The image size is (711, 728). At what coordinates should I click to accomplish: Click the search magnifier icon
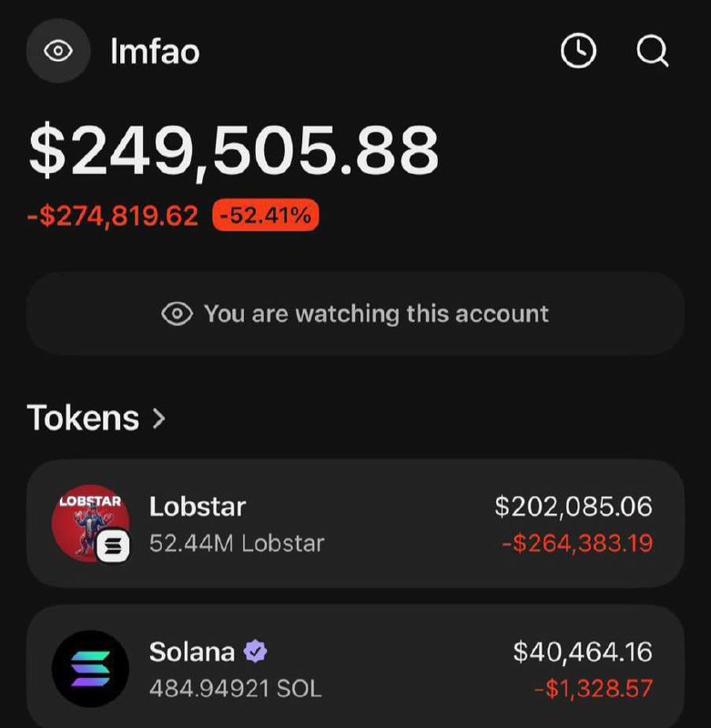[652, 51]
